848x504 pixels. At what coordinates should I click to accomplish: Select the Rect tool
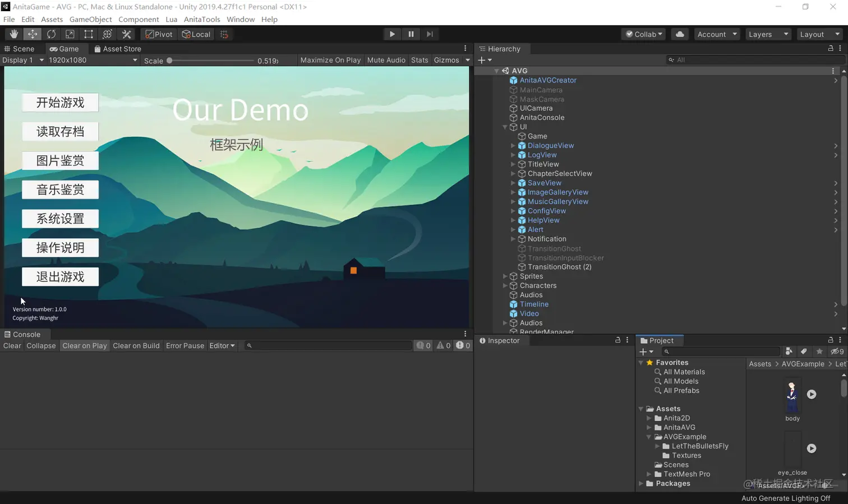(89, 34)
